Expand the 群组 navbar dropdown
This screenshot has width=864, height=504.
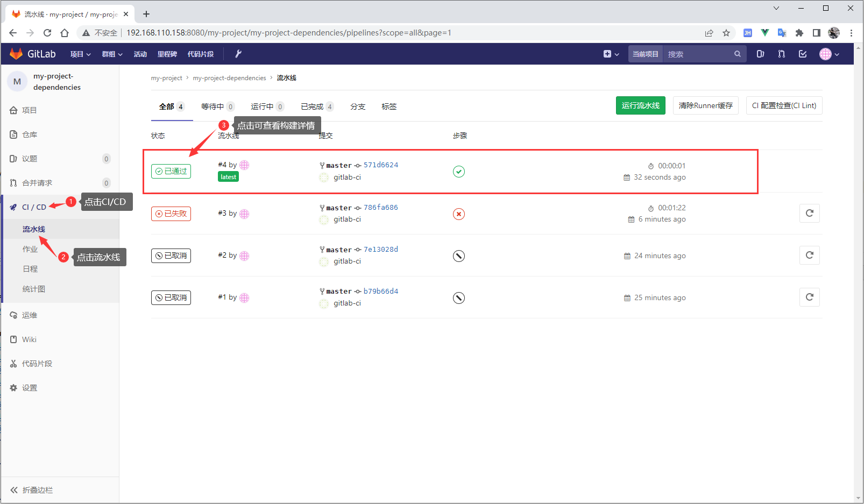point(112,54)
